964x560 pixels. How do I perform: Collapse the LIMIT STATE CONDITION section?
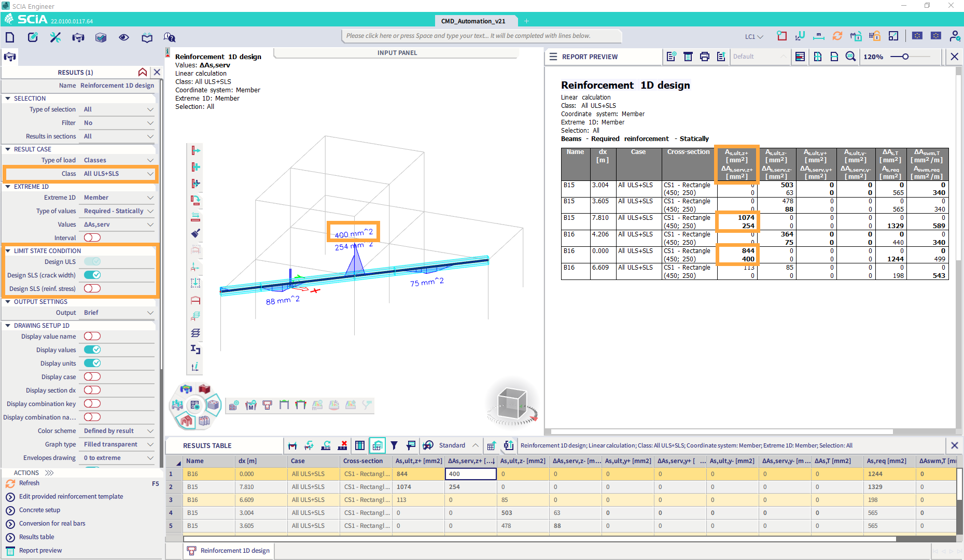[x=8, y=251]
